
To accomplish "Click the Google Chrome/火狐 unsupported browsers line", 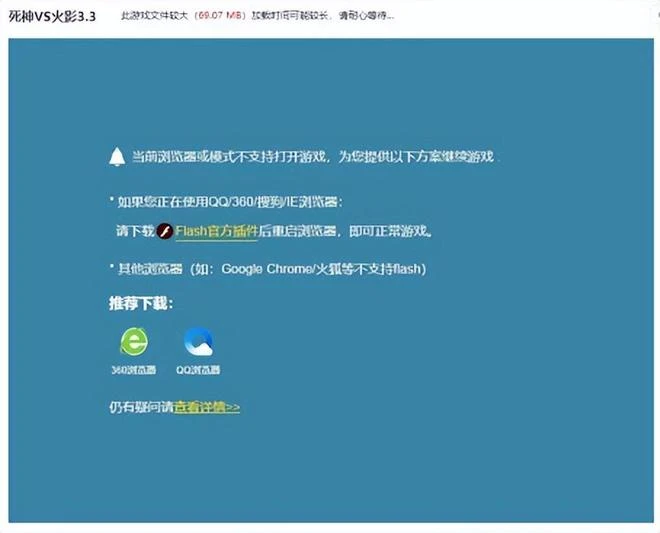I will coord(268,269).
